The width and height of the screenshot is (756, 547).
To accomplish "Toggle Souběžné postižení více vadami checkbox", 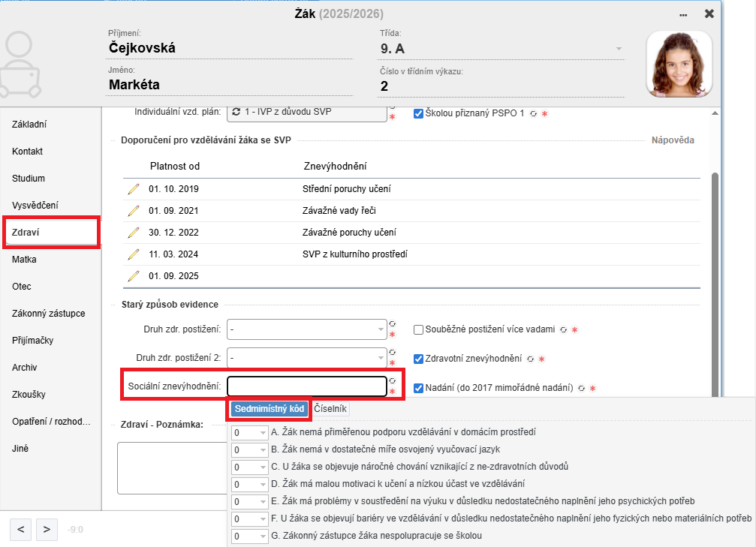I will coord(419,329).
